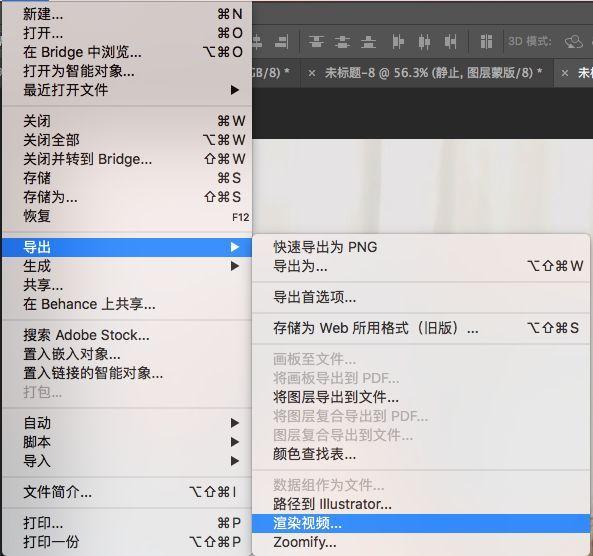
Task: Select the 恢复 menu item
Action: [x=127, y=216]
